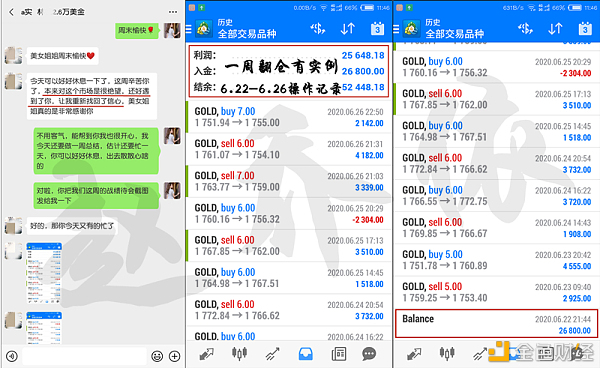Select the '好的。那你今天又有的忙了' message
The height and width of the screenshot is (368, 600).
coord(72,226)
